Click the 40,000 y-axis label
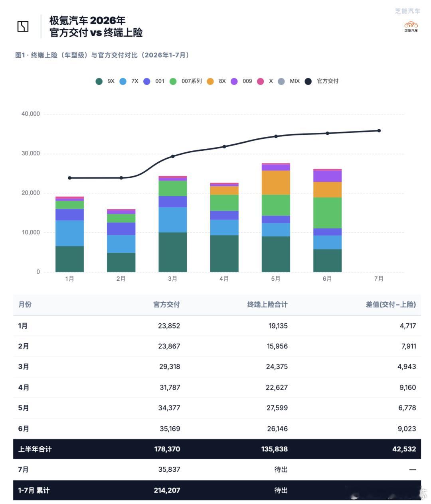The height and width of the screenshot is (504, 431). (31, 114)
